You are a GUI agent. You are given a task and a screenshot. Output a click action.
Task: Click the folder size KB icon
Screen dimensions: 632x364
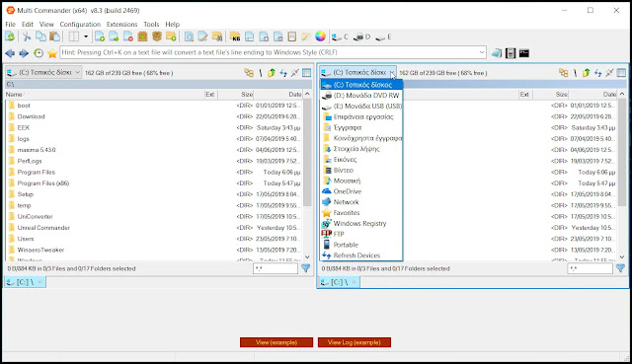click(235, 36)
